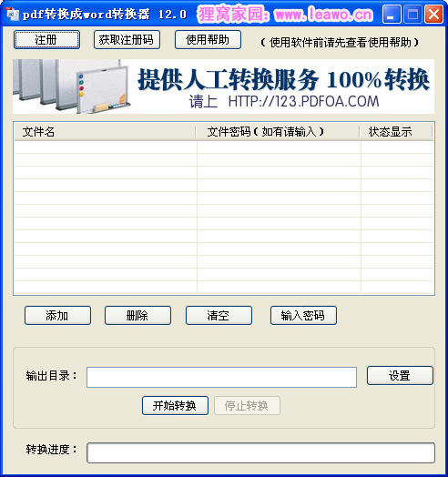Viewport: 448px width, 477px height.
Task: Click the 输入密码 button
Action: point(303,316)
